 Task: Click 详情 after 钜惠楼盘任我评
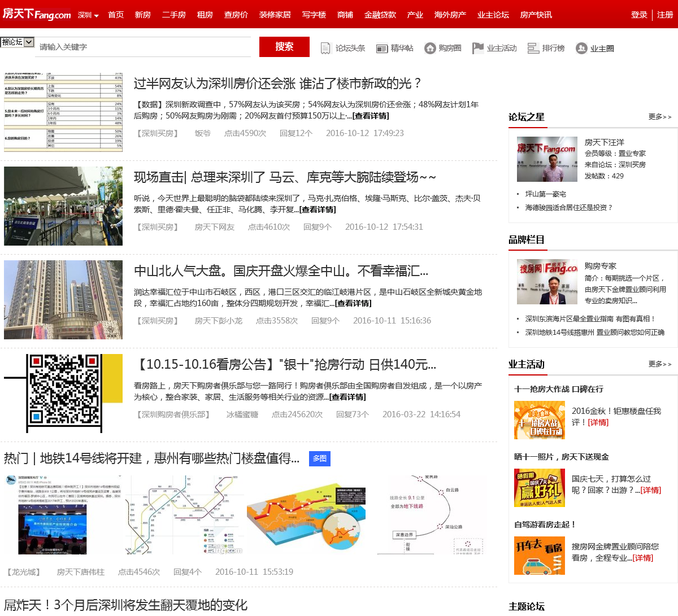tap(598, 422)
